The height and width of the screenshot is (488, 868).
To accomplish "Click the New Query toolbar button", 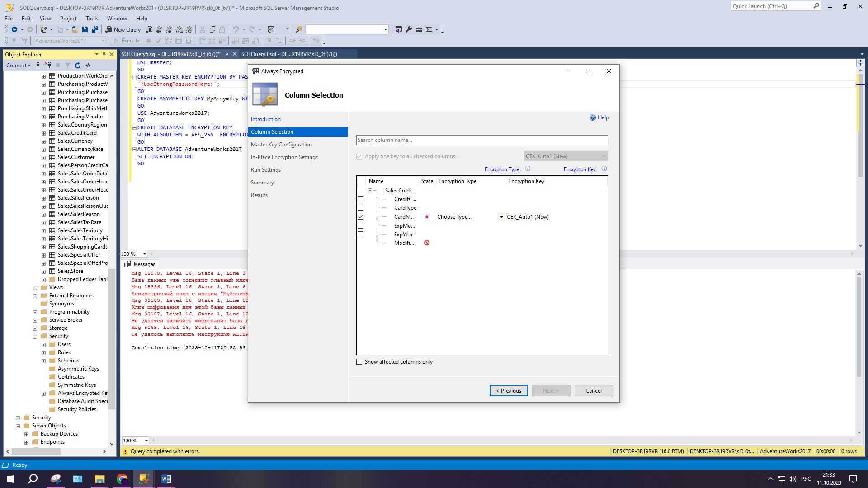I will [123, 29].
